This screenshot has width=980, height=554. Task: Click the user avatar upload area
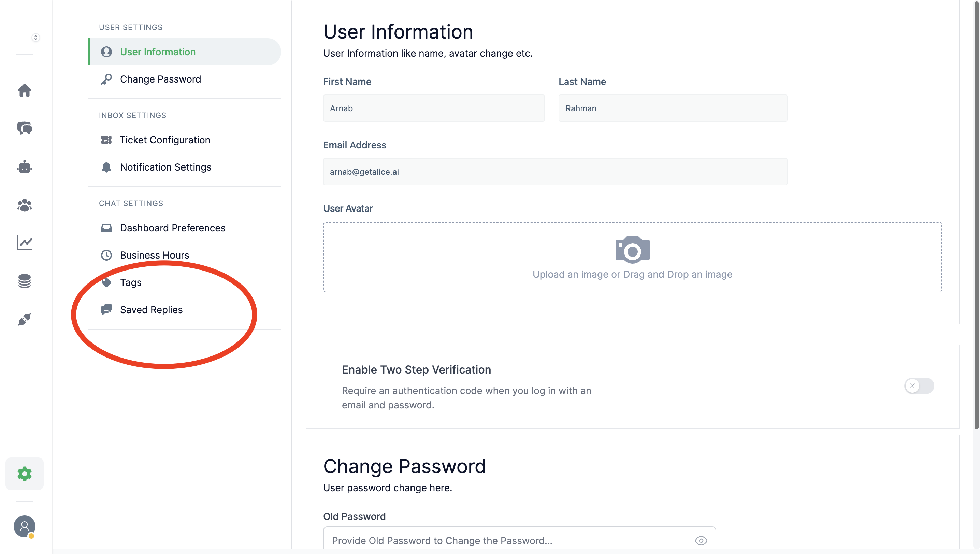coord(632,257)
